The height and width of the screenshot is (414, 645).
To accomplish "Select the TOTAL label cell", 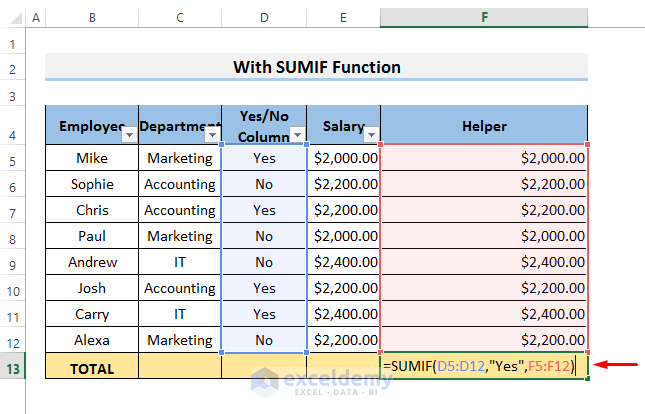I will 92,368.
